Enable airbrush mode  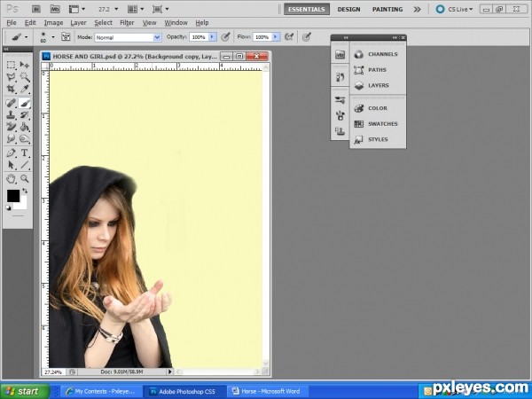coord(289,36)
